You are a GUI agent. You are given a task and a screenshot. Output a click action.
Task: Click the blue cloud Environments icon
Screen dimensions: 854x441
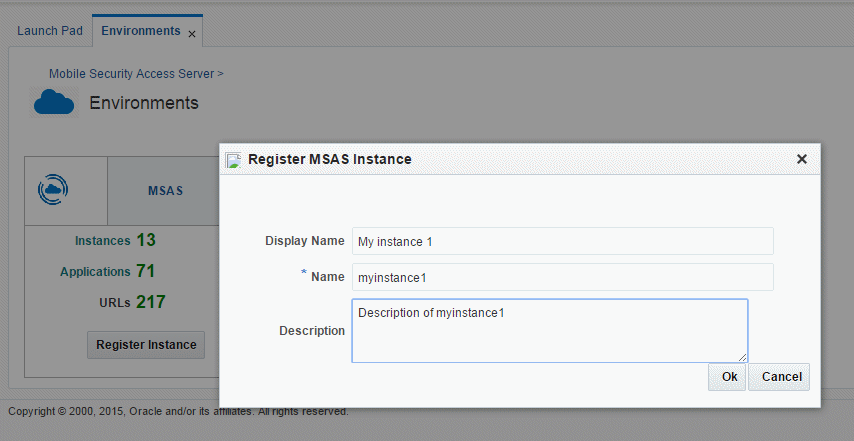click(x=54, y=102)
